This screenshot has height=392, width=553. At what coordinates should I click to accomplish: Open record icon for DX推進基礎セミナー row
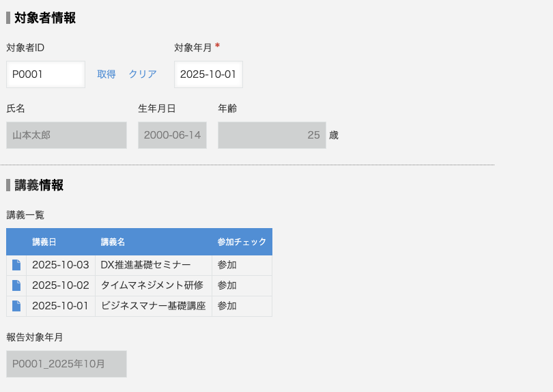(16, 265)
